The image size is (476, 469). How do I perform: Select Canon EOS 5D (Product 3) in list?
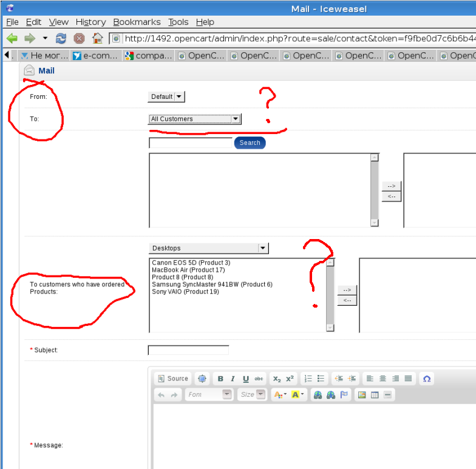tap(191, 263)
